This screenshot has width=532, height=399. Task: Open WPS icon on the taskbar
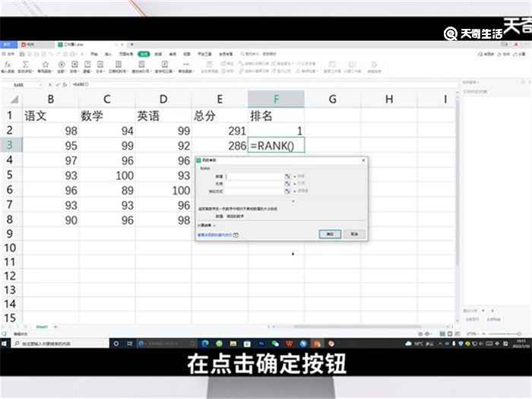click(x=289, y=344)
